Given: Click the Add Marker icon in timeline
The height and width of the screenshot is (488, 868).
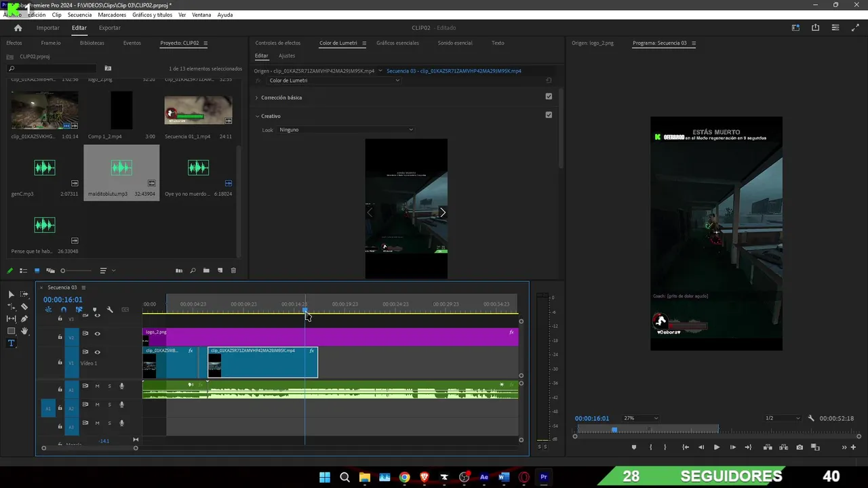Looking at the screenshot, I should click(94, 310).
